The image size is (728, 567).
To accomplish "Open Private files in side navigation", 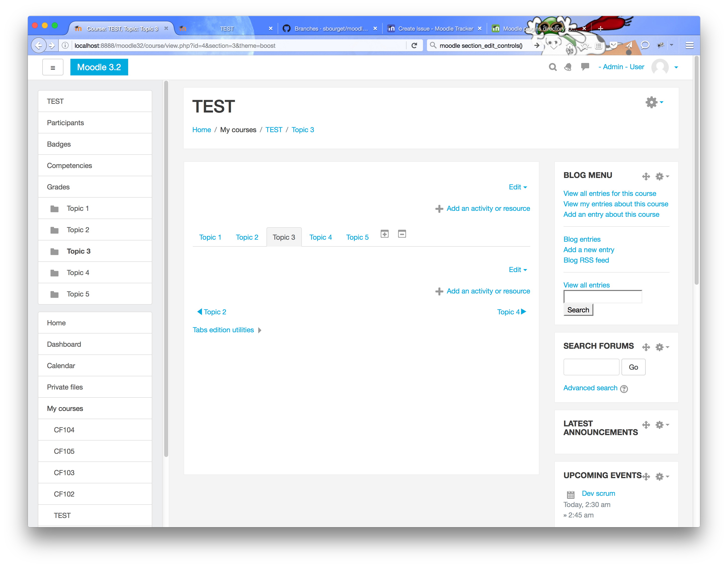I will pos(95,387).
